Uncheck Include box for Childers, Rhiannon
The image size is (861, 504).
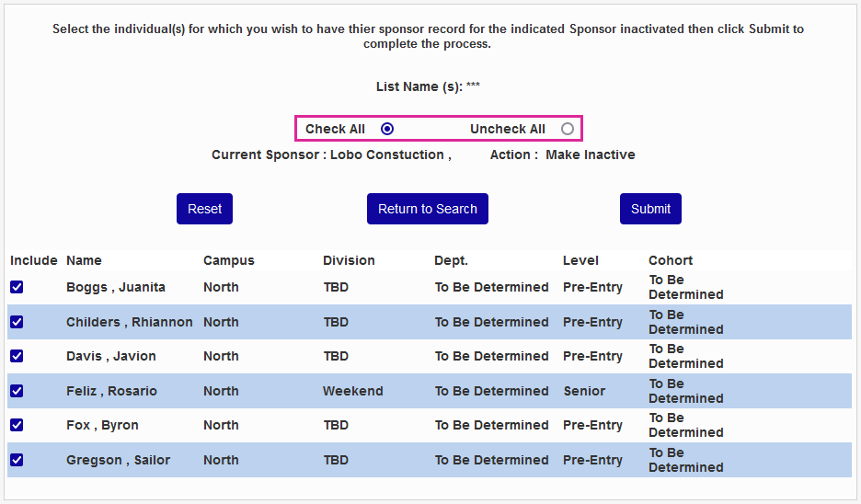click(17, 322)
